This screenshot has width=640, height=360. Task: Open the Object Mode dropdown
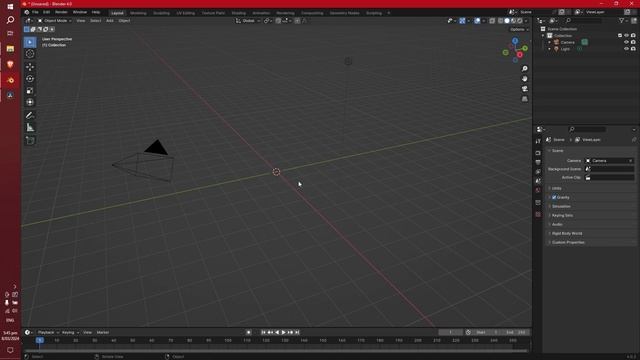pyautogui.click(x=55, y=21)
